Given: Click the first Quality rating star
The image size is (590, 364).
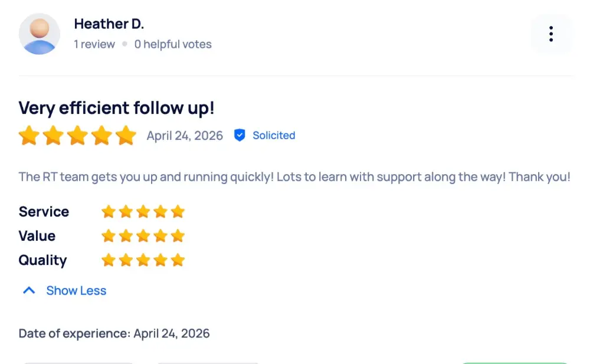Looking at the screenshot, I should coord(109,260).
